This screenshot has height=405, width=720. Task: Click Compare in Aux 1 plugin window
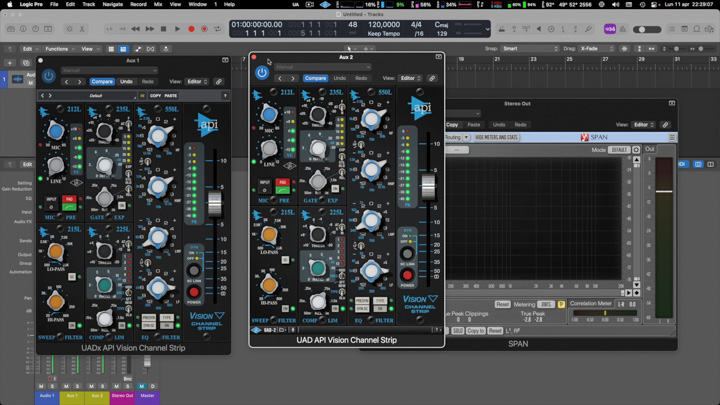pos(102,81)
